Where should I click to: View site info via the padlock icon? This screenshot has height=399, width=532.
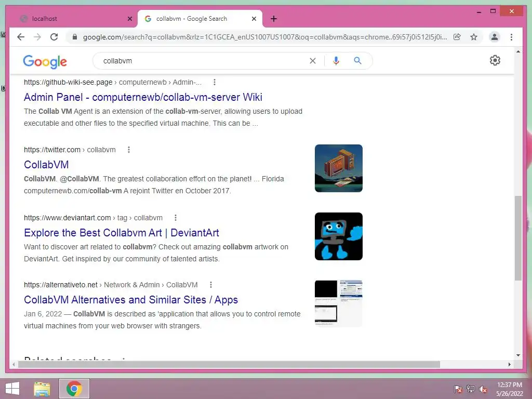pyautogui.click(x=75, y=37)
